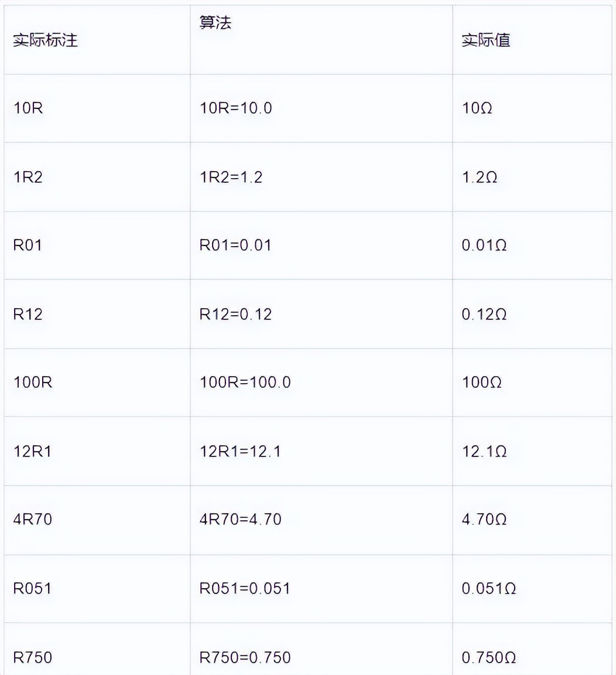616x675 pixels.
Task: Click the 实际值 column header
Action: tap(486, 40)
